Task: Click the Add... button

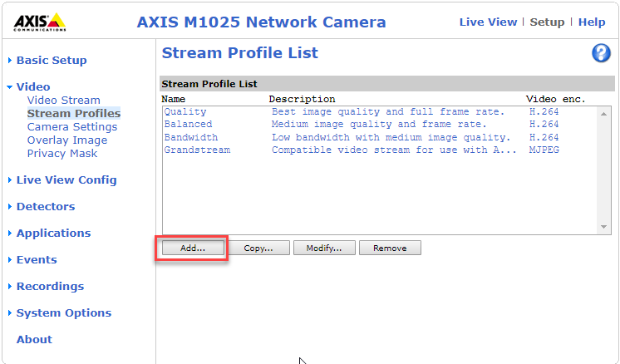Action: tap(193, 248)
